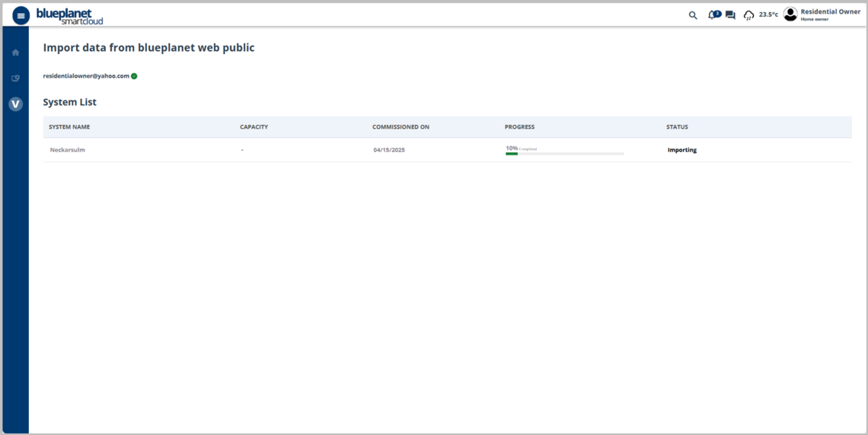Click the Progress column header
The image size is (868, 435).
(x=519, y=127)
